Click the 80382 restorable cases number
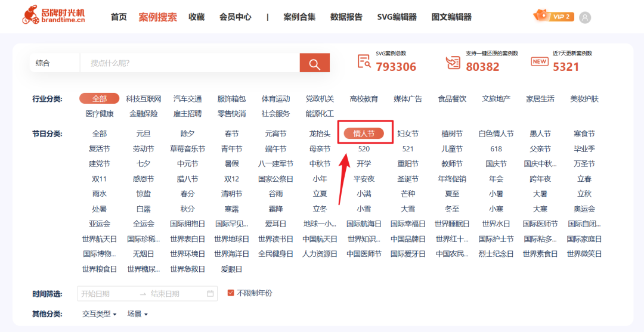 click(x=482, y=67)
